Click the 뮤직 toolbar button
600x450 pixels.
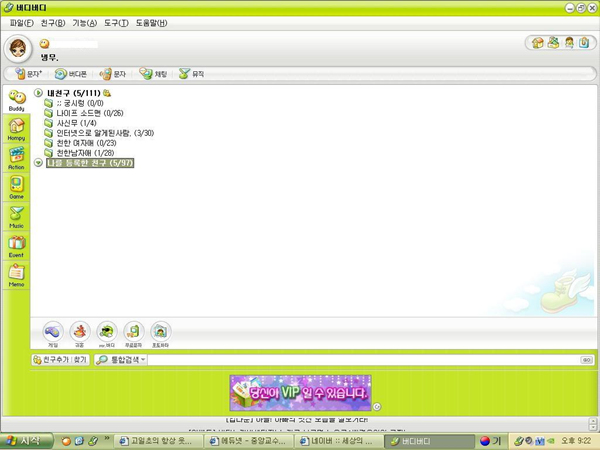(x=191, y=74)
